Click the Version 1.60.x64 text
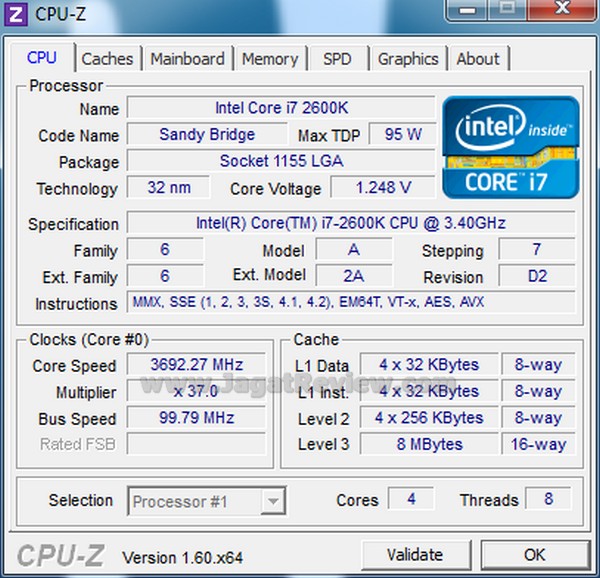 182,557
